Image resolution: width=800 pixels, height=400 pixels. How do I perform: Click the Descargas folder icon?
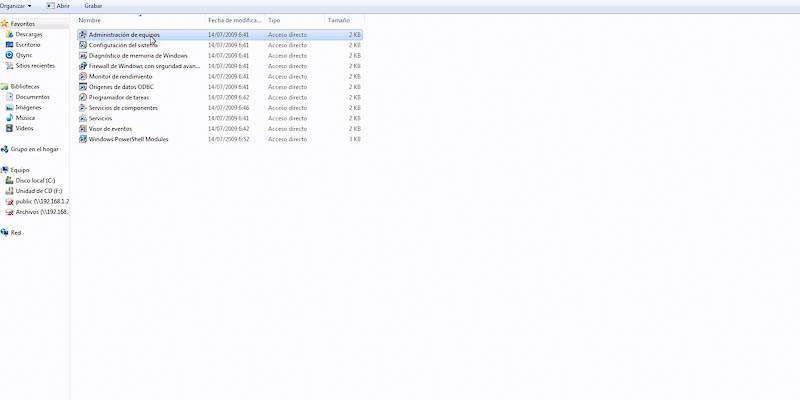[9, 34]
